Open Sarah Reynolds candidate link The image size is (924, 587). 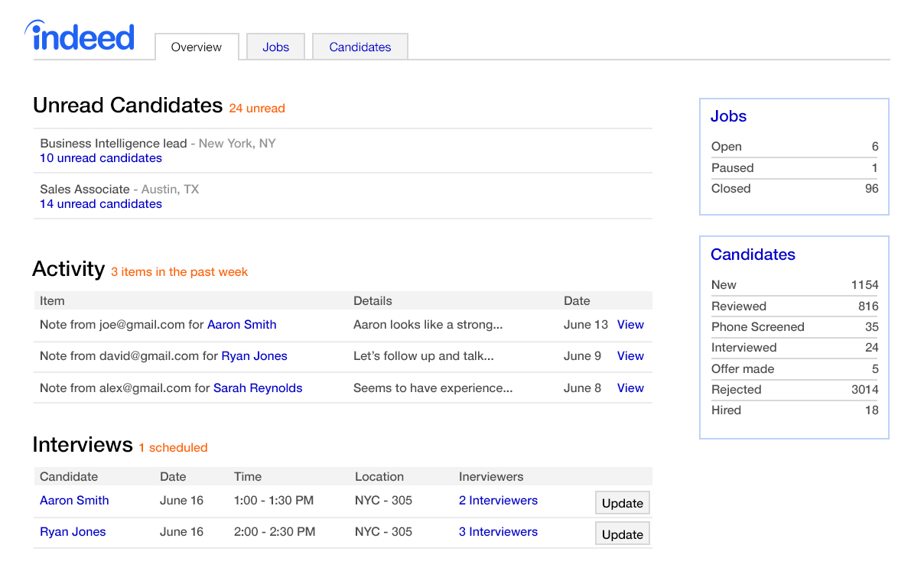click(258, 388)
